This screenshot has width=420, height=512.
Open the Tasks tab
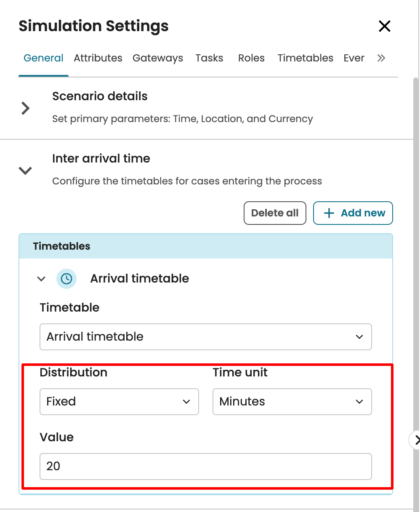tap(209, 58)
